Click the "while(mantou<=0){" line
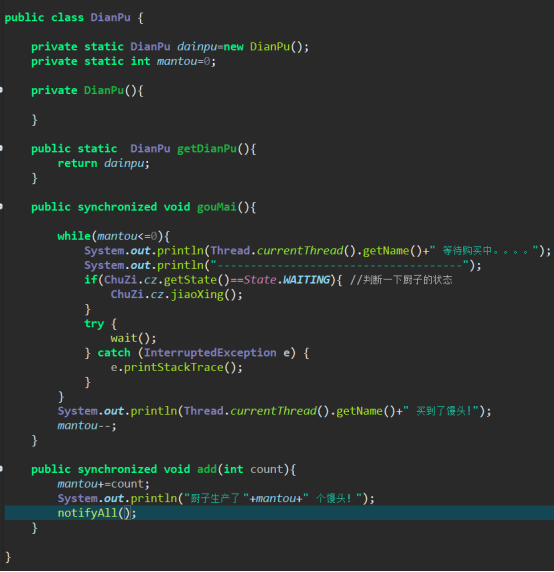The width and height of the screenshot is (554, 572). (x=114, y=236)
